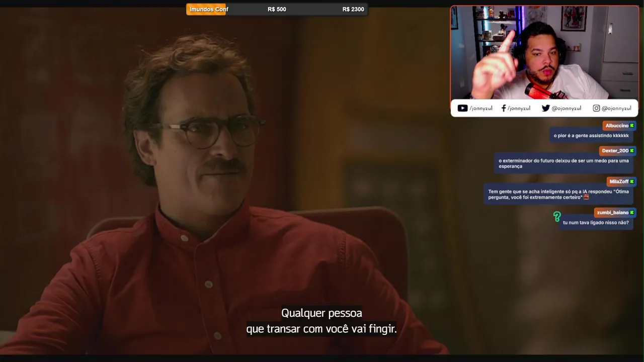Click the green badge beside Dexter_200
This screenshot has width=644, height=362.
click(x=632, y=151)
